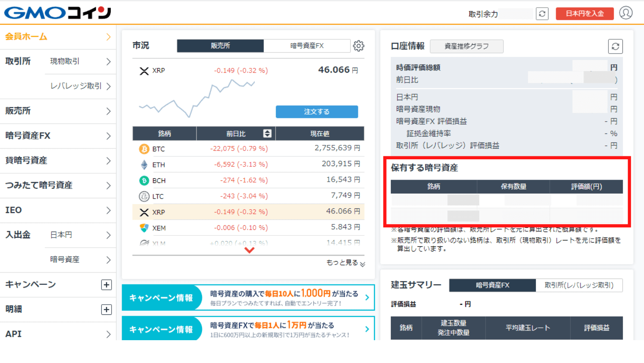Click the 時価評価総額 label

(x=418, y=68)
